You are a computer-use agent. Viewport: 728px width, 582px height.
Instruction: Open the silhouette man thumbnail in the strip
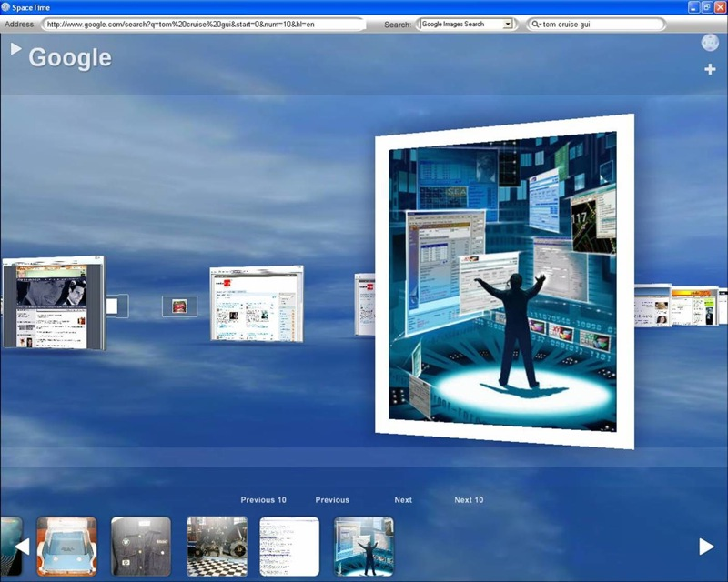363,547
